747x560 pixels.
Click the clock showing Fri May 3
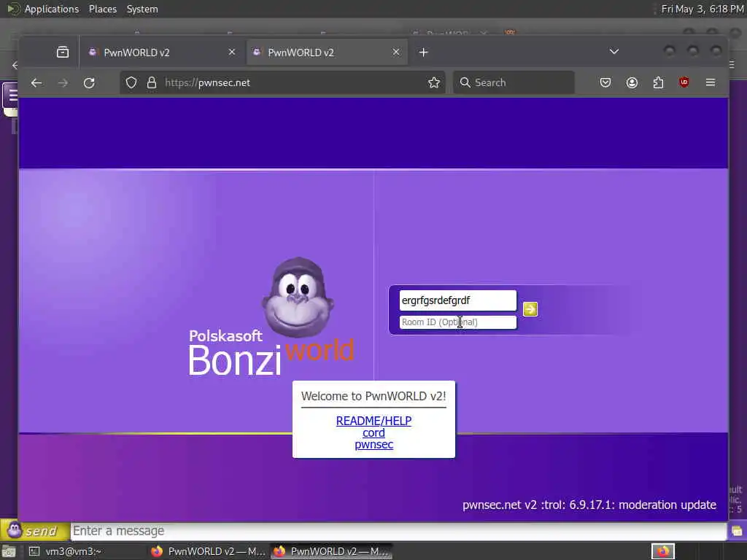(703, 9)
